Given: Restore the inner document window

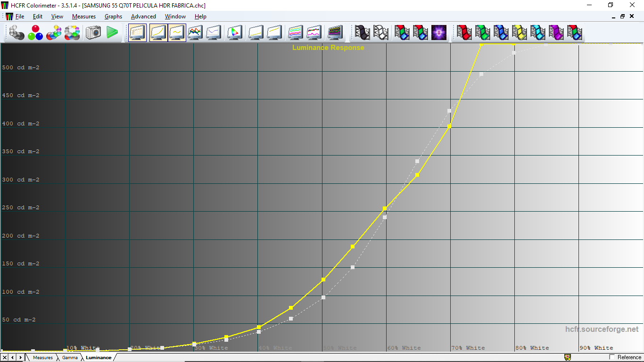Looking at the screenshot, I should [x=622, y=16].
